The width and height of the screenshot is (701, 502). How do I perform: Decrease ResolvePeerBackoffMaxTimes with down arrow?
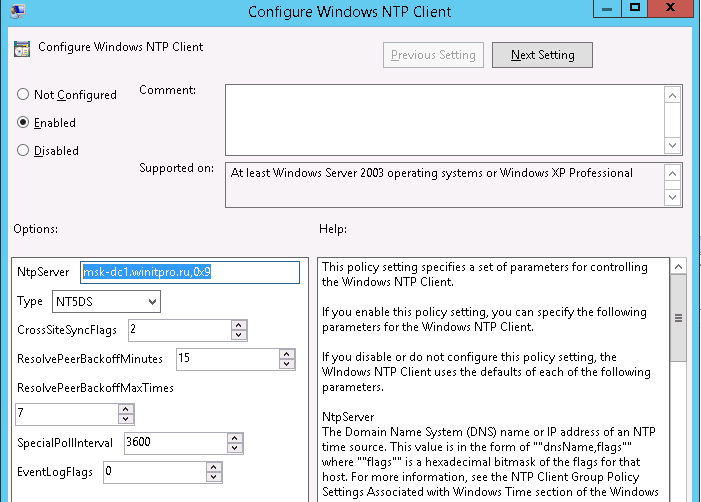click(x=126, y=419)
